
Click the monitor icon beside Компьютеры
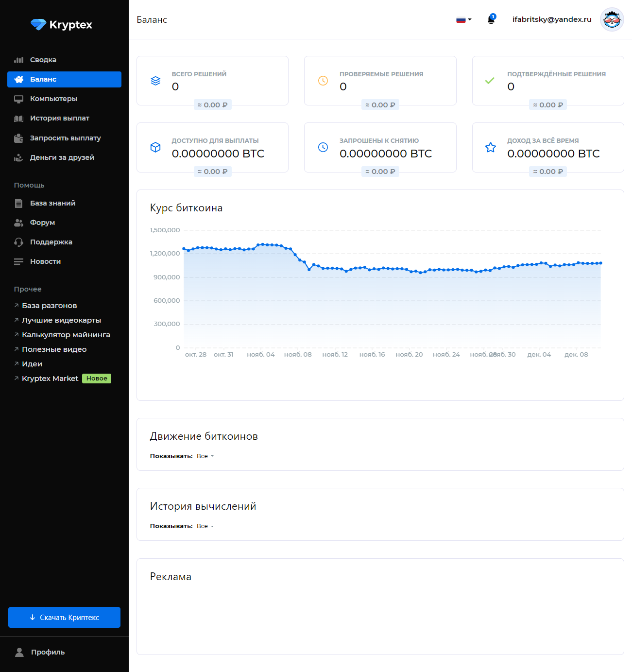pyautogui.click(x=19, y=99)
